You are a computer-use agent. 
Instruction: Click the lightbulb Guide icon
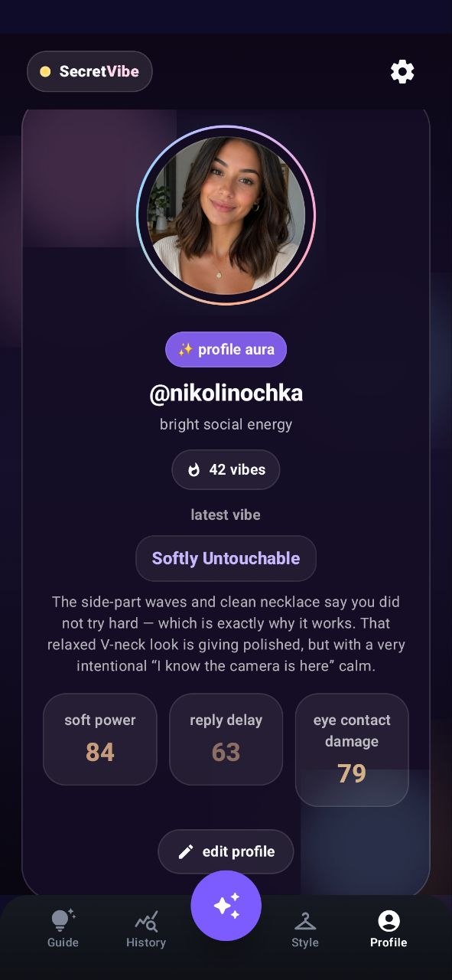pyautogui.click(x=63, y=920)
